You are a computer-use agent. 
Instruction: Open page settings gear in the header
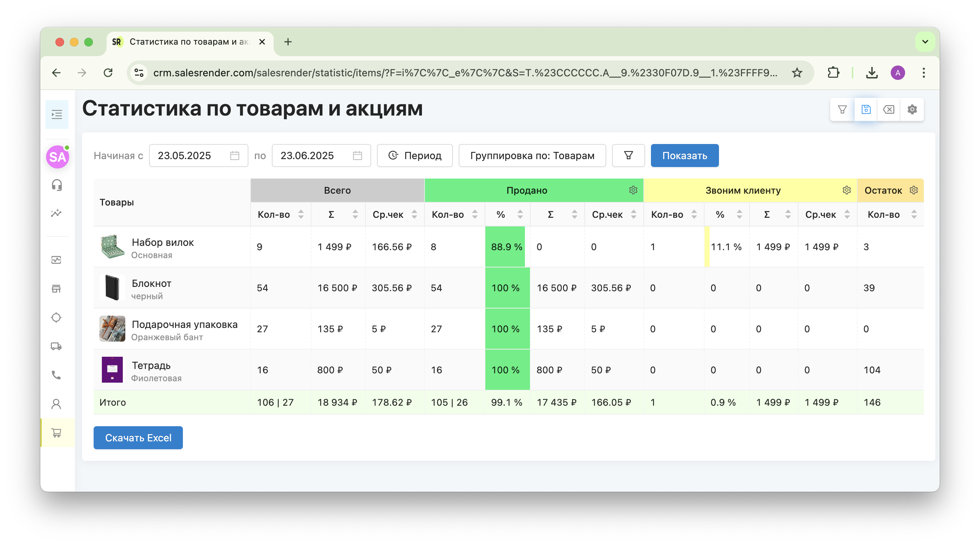(x=912, y=109)
